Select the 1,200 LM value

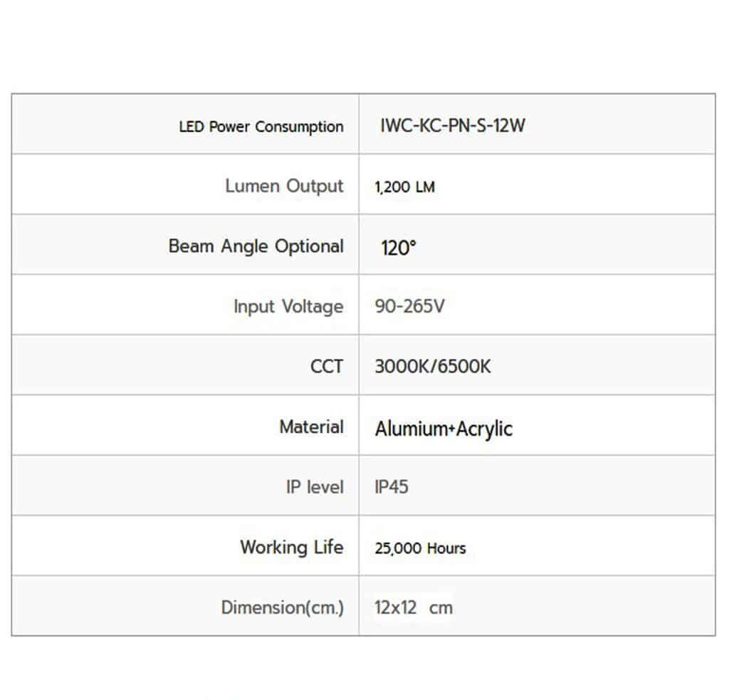pyautogui.click(x=404, y=187)
